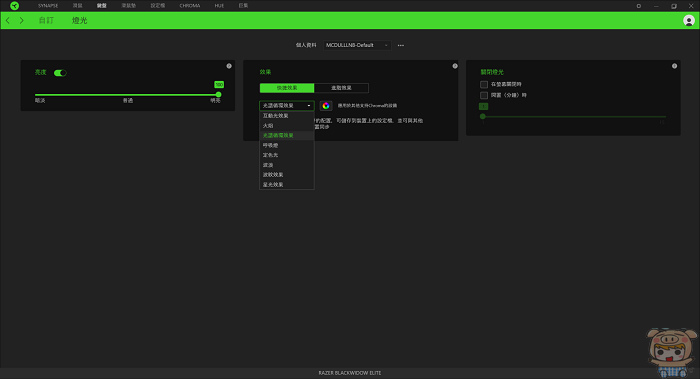Image resolution: width=700 pixels, height=379 pixels.
Task: Switch to the HUE tab
Action: (219, 6)
